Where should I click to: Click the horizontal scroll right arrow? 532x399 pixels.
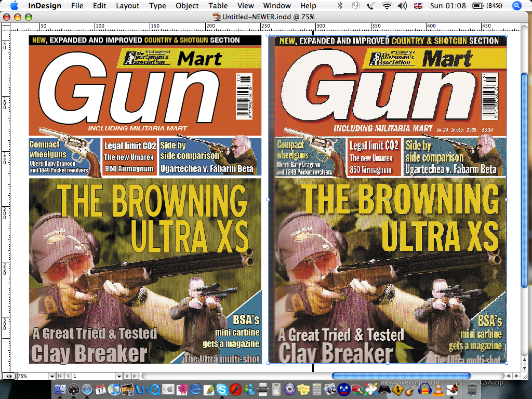point(516,376)
